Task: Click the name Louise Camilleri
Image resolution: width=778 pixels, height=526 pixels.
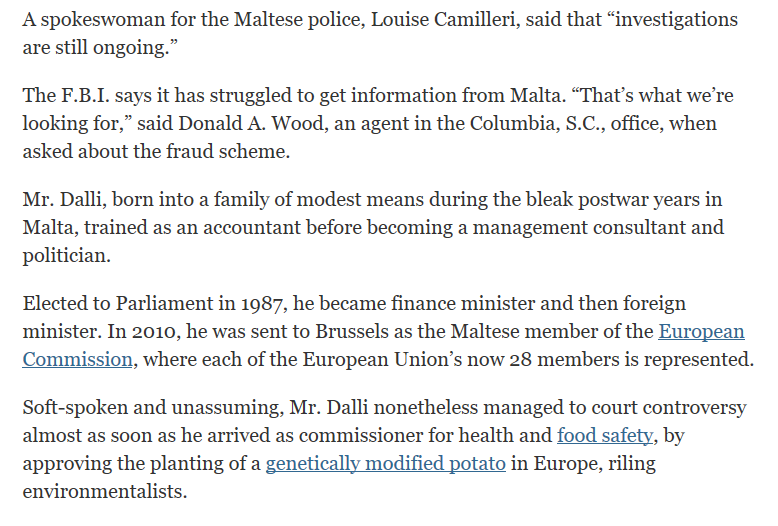Action: pos(443,20)
